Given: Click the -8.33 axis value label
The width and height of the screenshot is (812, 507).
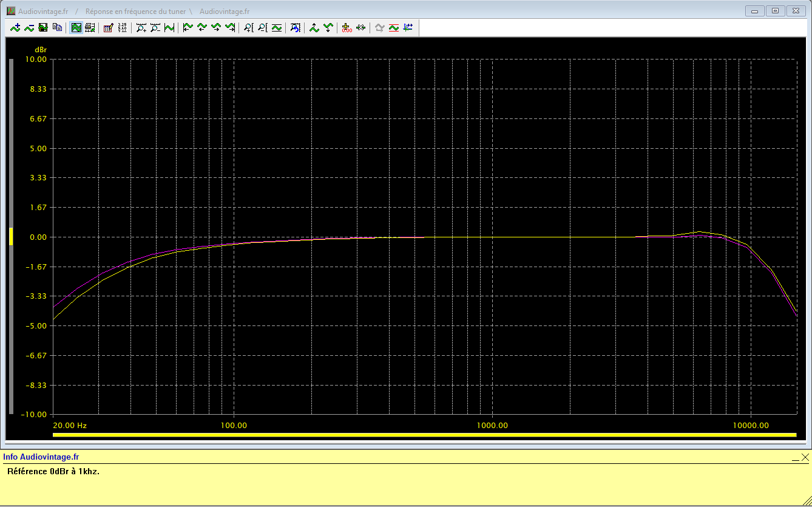Looking at the screenshot, I should coord(36,385).
